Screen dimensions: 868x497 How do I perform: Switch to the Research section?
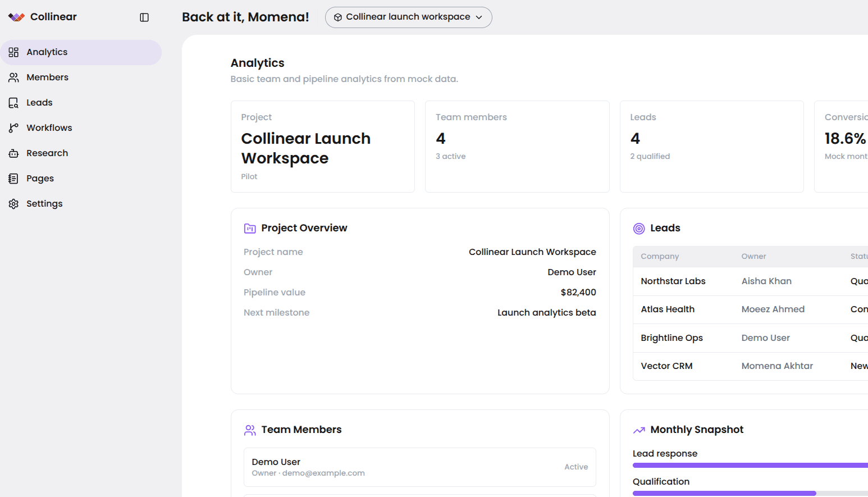(81, 153)
